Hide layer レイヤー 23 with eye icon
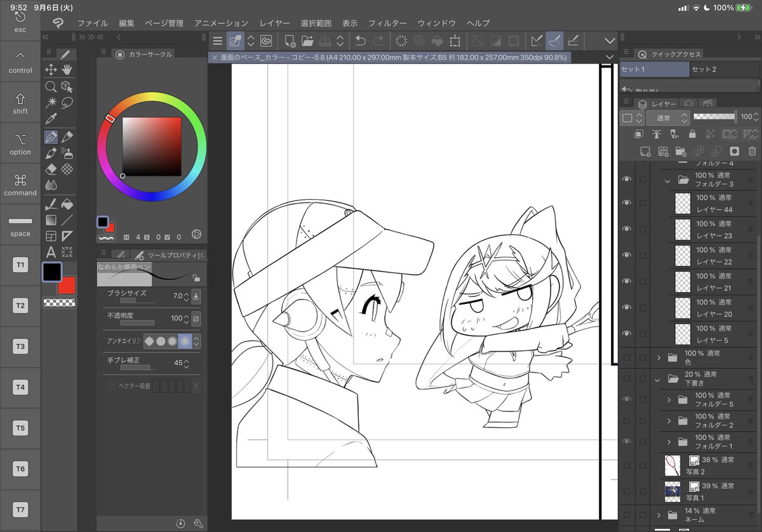The width and height of the screenshot is (762, 532). [627, 229]
